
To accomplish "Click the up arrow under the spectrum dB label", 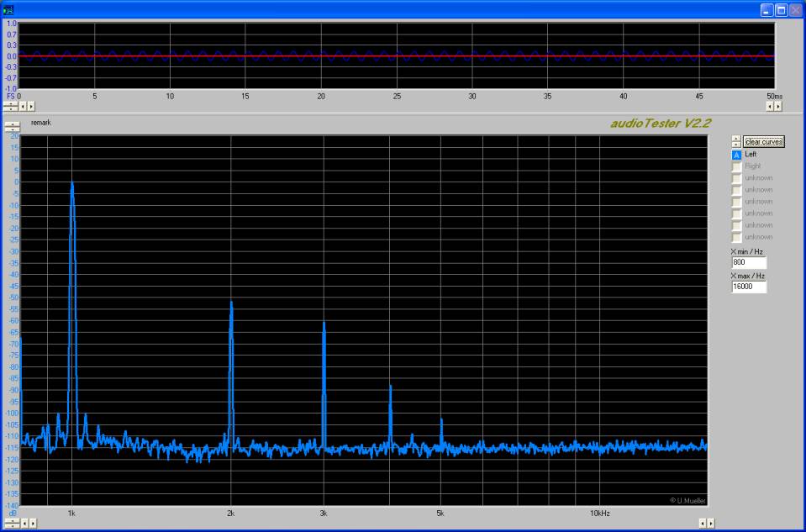I will click(10, 519).
